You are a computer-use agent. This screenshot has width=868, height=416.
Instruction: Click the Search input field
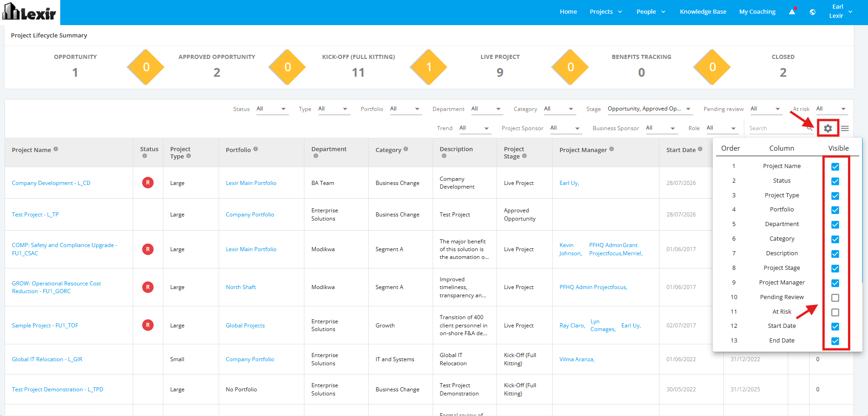[777, 128]
